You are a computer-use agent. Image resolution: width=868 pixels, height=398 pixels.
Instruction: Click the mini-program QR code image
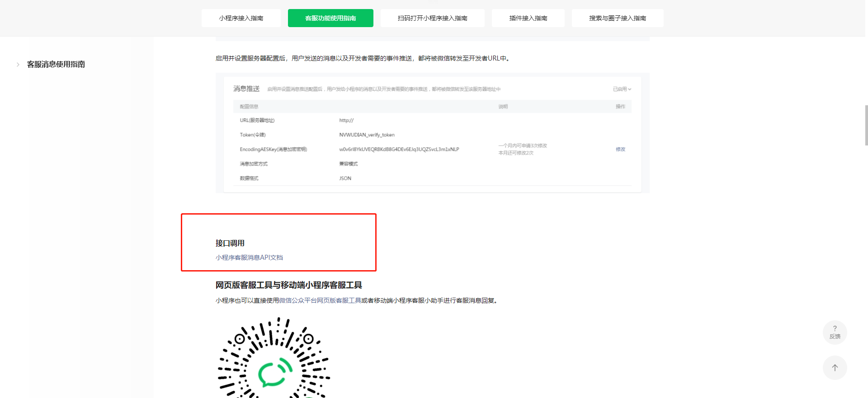pos(274,357)
